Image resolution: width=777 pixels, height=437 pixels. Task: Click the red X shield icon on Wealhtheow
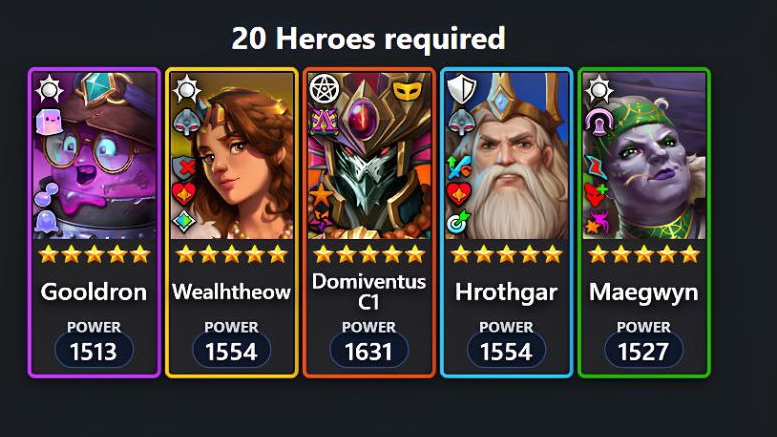coord(184,167)
